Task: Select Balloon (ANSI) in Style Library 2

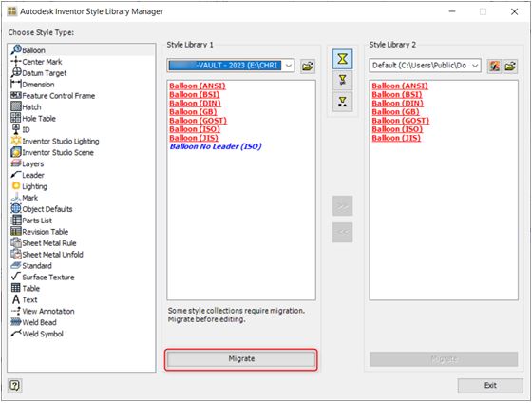Action: click(x=400, y=86)
